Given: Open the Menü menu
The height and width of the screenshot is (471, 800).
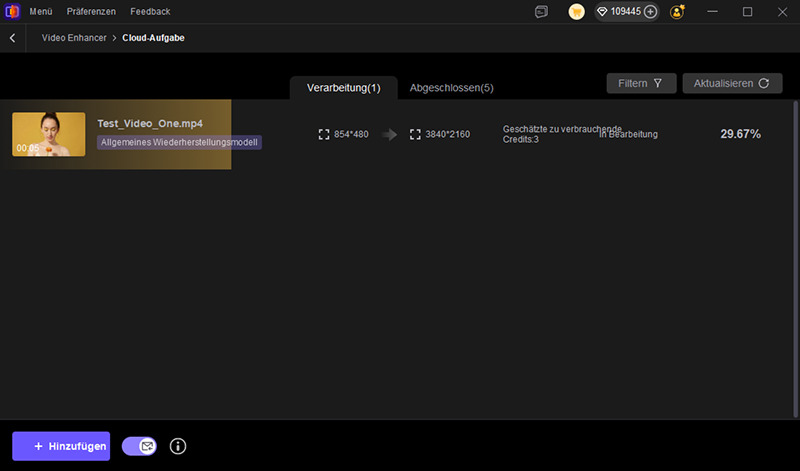Looking at the screenshot, I should [41, 12].
